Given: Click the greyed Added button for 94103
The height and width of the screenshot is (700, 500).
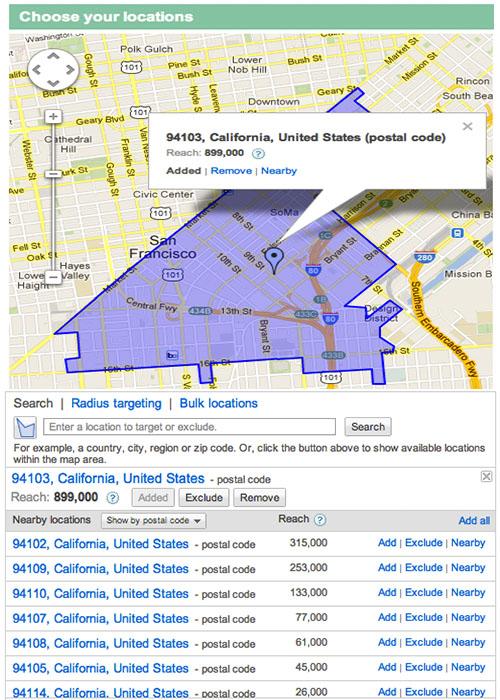Looking at the screenshot, I should pos(153,498).
